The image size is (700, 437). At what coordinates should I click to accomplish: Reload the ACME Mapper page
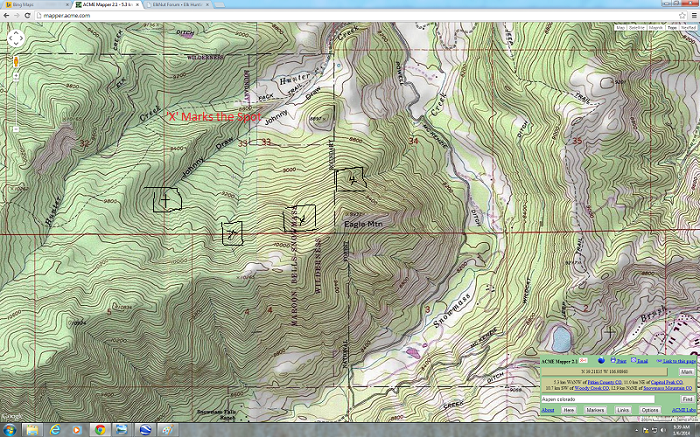[27, 15]
